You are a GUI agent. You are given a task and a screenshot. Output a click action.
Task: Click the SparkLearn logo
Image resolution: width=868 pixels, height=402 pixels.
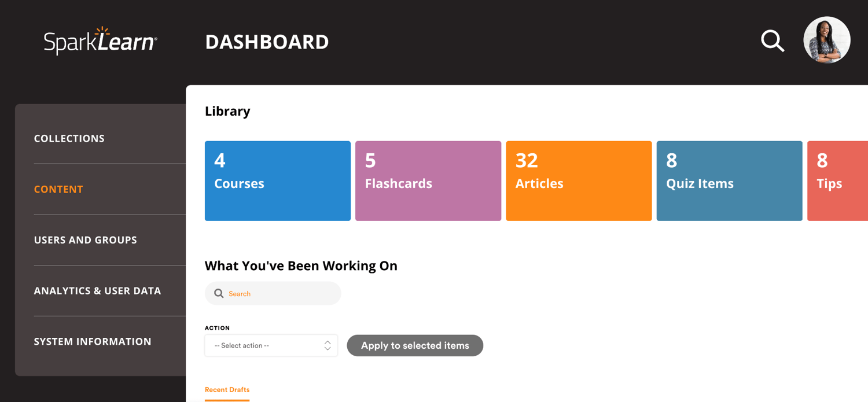pyautogui.click(x=100, y=40)
